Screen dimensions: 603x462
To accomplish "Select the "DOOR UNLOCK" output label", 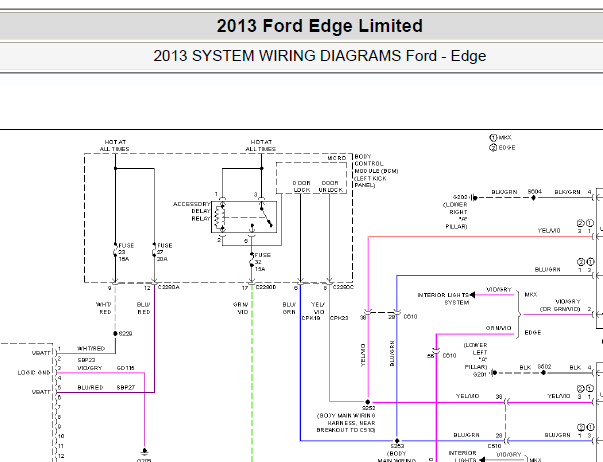I will pos(330,187).
